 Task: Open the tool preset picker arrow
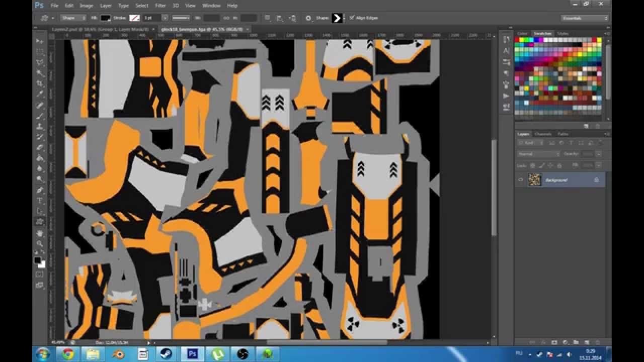53,18
